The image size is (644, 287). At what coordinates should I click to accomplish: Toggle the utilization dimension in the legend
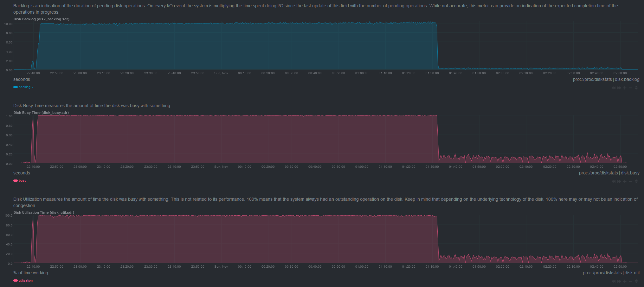click(x=26, y=280)
